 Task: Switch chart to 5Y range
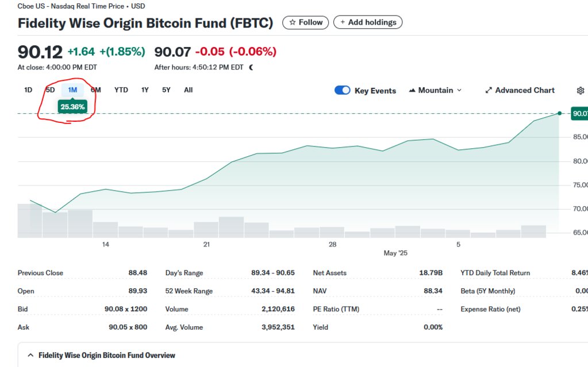[x=166, y=90]
